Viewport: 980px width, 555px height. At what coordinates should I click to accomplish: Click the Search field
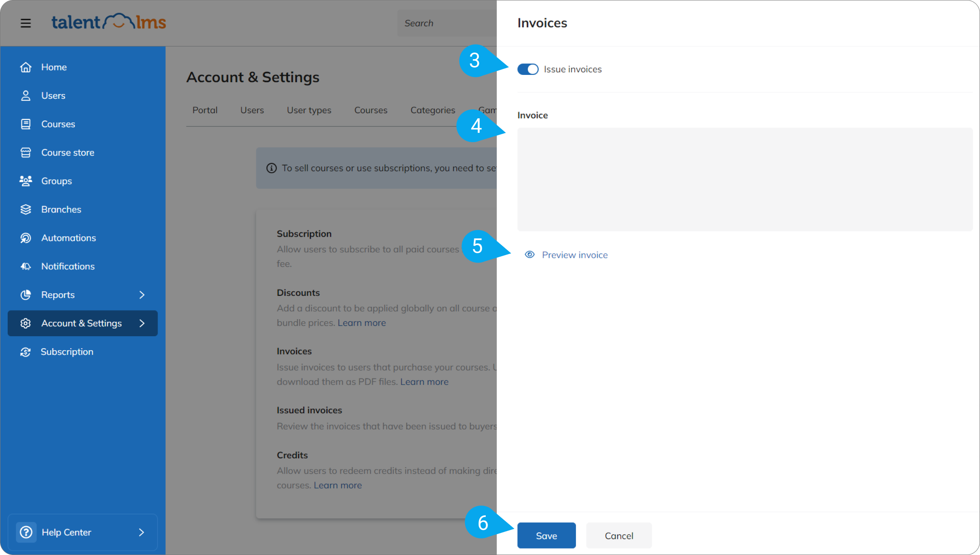(x=447, y=23)
